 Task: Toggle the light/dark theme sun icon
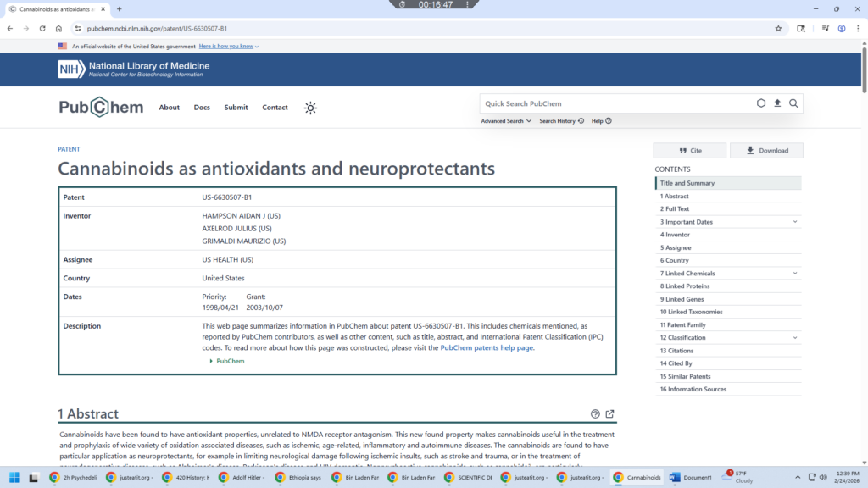(x=311, y=108)
